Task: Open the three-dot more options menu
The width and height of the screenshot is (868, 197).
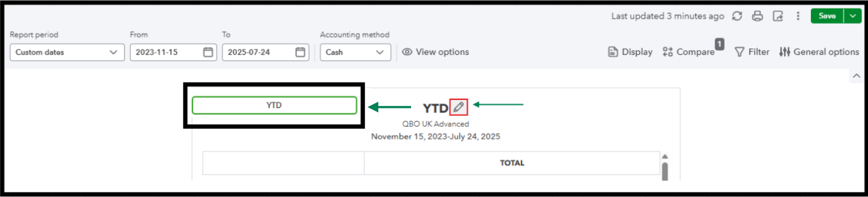Action: pos(798,16)
